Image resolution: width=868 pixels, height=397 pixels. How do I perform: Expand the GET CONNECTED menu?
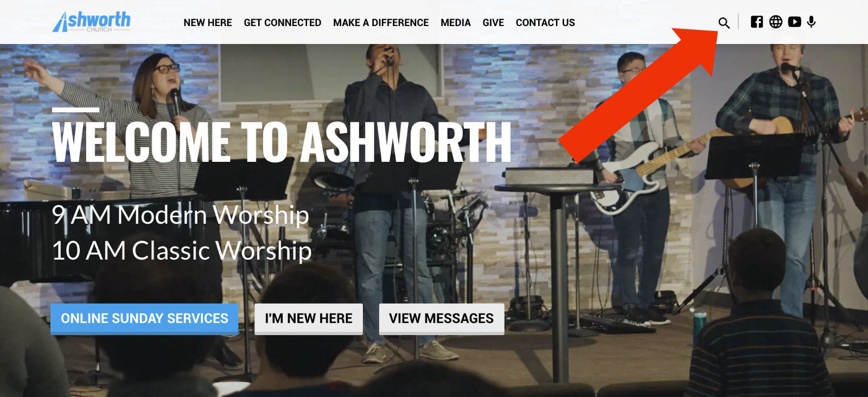click(283, 23)
